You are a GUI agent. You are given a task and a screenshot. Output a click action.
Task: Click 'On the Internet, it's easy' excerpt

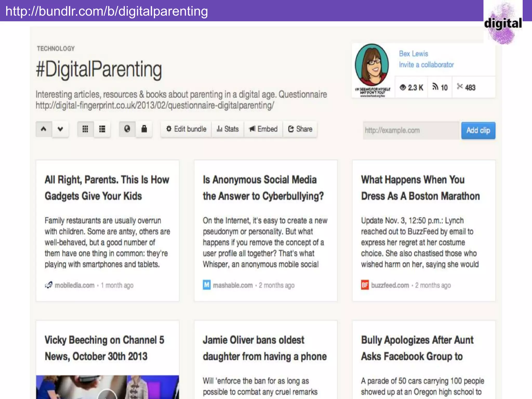(x=265, y=242)
